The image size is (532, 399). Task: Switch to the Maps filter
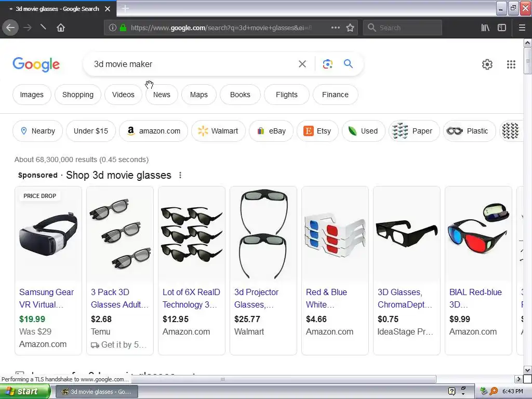(199, 95)
